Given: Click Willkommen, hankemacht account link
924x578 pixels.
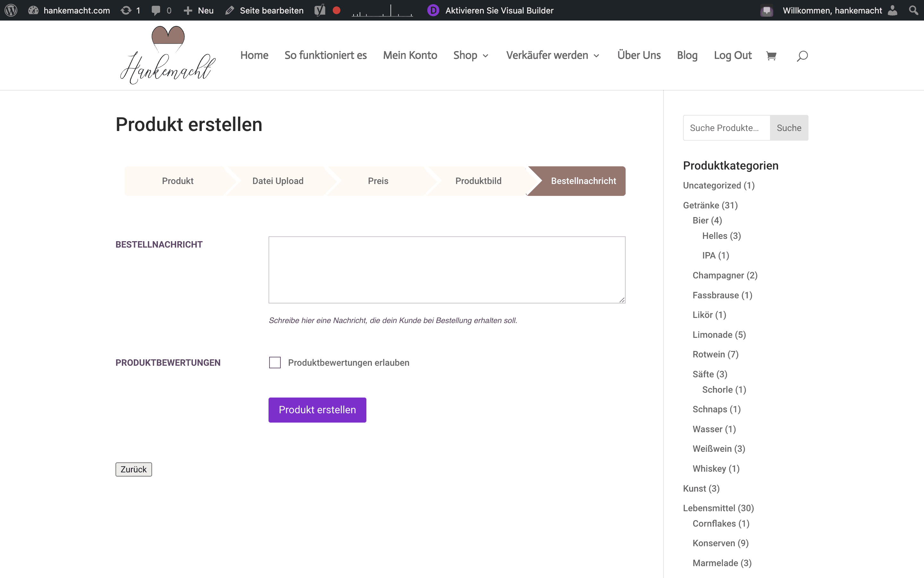Looking at the screenshot, I should point(832,10).
